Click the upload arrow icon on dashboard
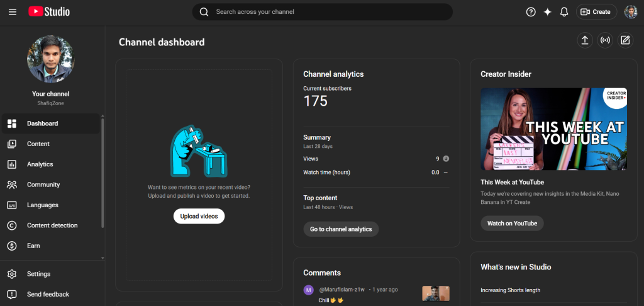Image resolution: width=644 pixels, height=306 pixels. (585, 40)
